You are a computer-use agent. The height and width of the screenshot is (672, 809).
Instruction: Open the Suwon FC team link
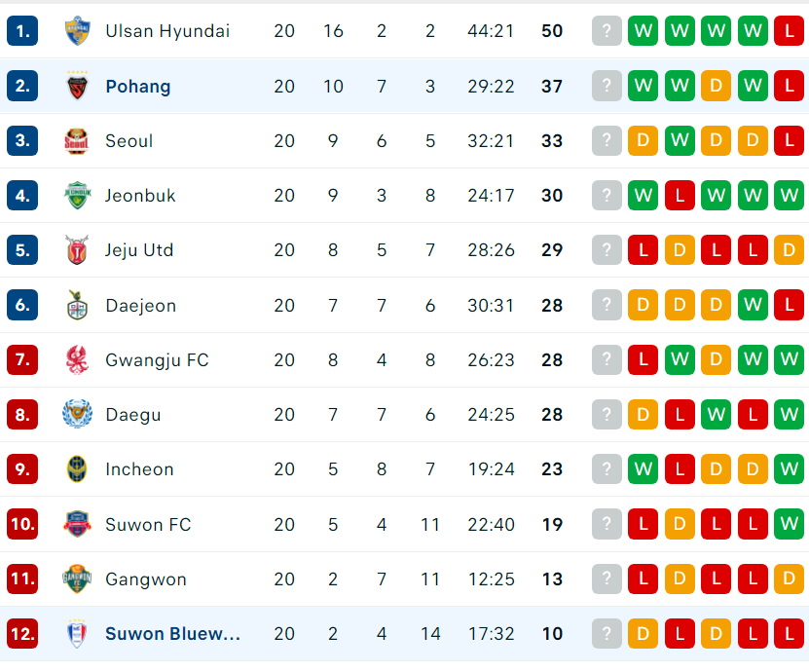pyautogui.click(x=148, y=524)
